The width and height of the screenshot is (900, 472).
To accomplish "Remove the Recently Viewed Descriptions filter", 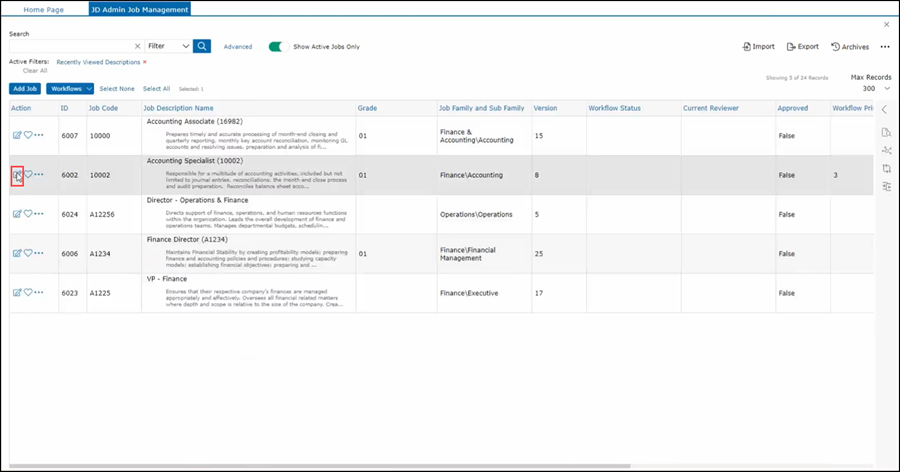I will pos(144,62).
